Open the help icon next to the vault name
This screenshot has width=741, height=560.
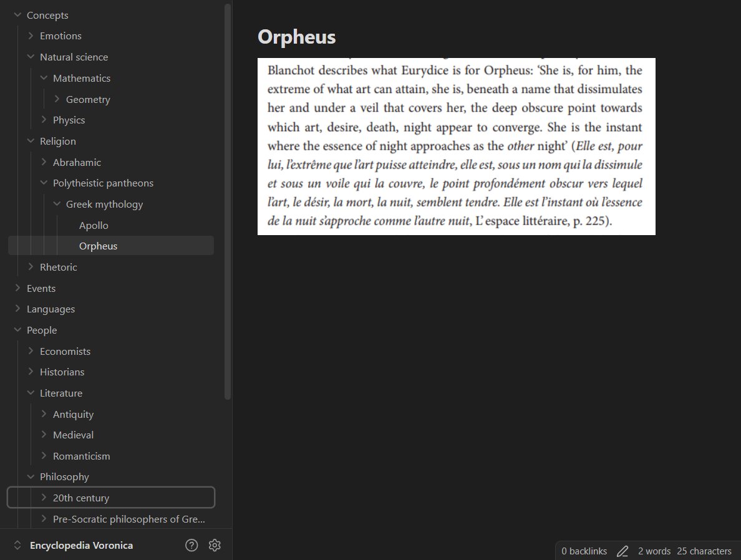tap(191, 546)
